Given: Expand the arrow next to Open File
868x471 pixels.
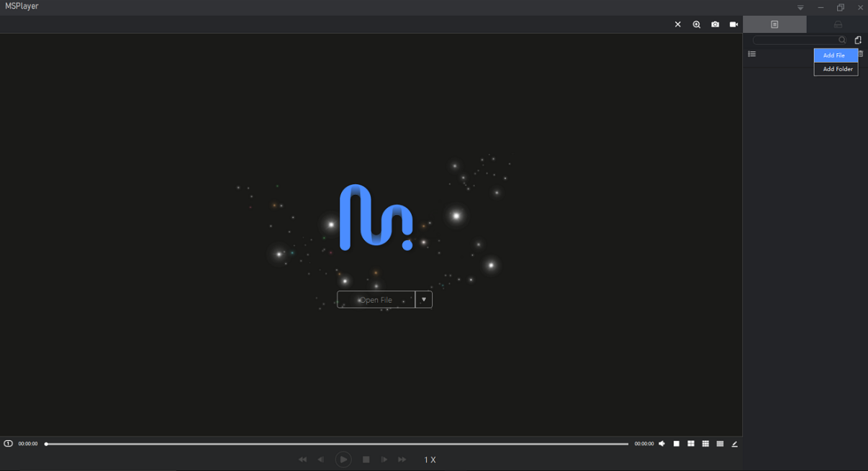Looking at the screenshot, I should coord(424,300).
